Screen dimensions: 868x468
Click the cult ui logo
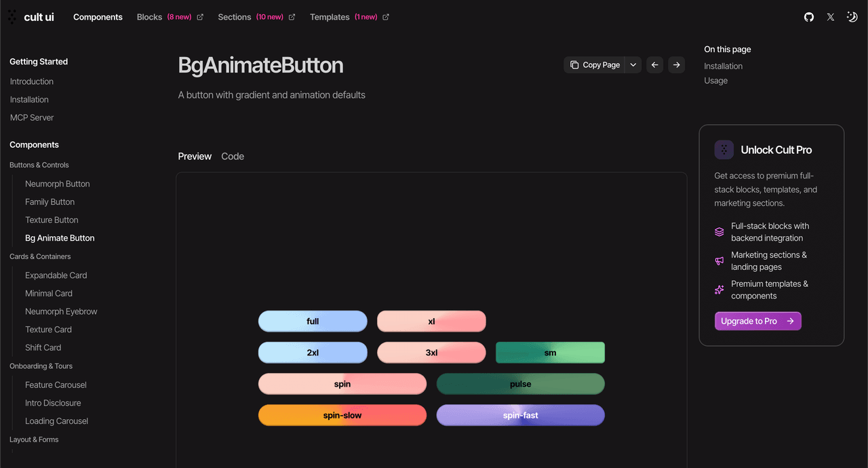(31, 17)
